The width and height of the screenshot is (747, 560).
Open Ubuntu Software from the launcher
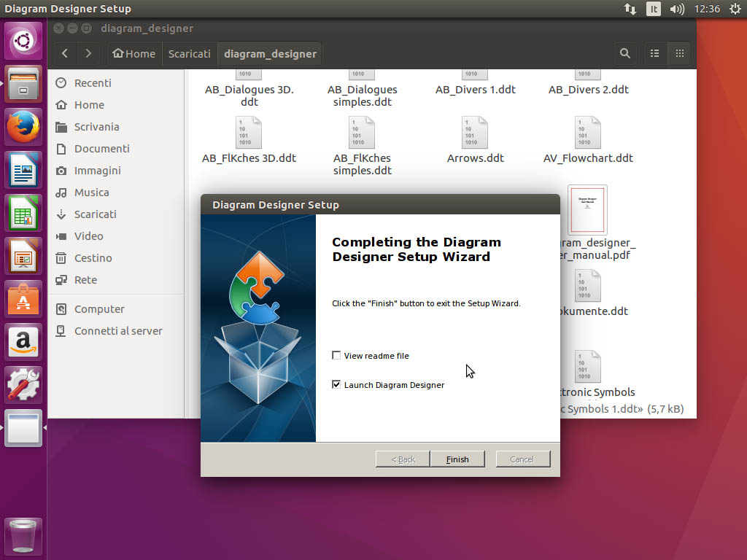pos(24,300)
